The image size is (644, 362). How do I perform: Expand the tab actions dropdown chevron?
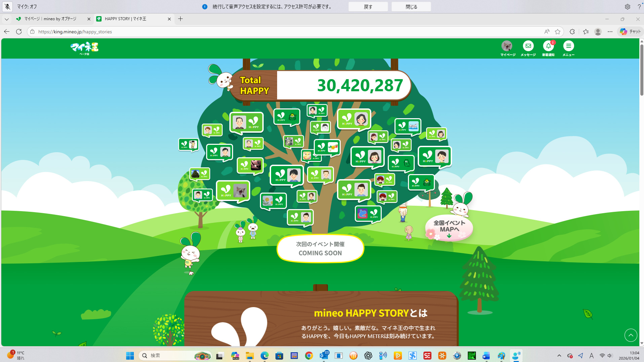click(x=6, y=19)
